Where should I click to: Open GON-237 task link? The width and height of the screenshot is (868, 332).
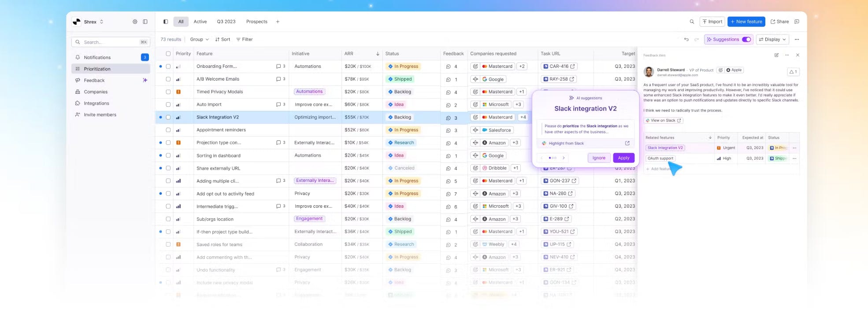(x=560, y=181)
